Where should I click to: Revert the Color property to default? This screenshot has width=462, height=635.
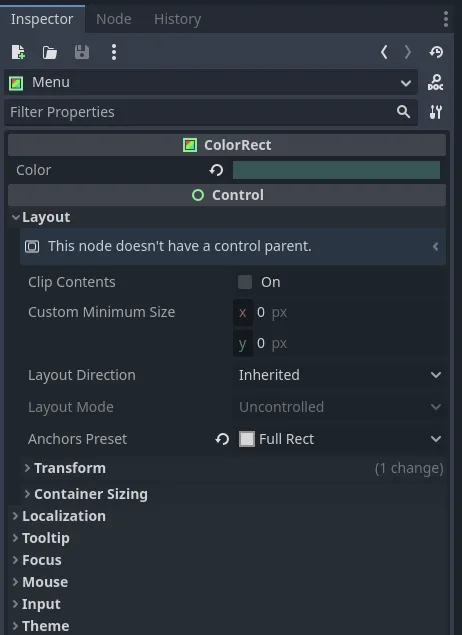coord(216,170)
